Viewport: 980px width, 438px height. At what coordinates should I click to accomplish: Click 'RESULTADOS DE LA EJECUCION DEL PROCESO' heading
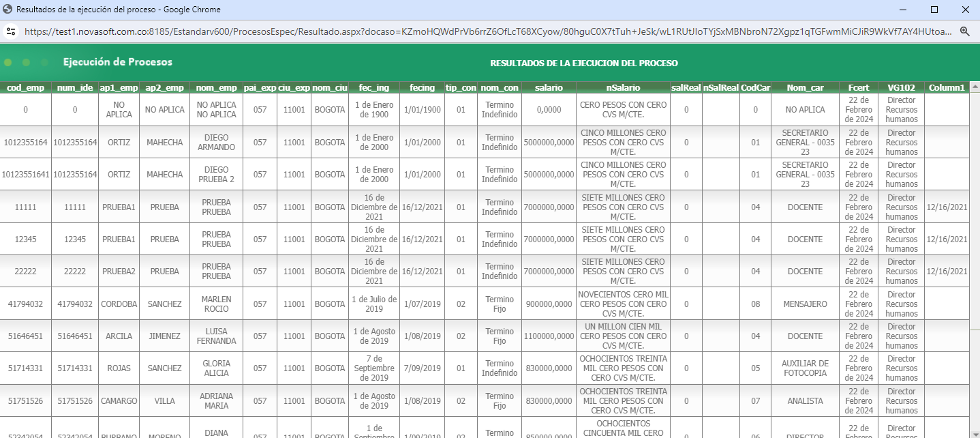coord(584,63)
